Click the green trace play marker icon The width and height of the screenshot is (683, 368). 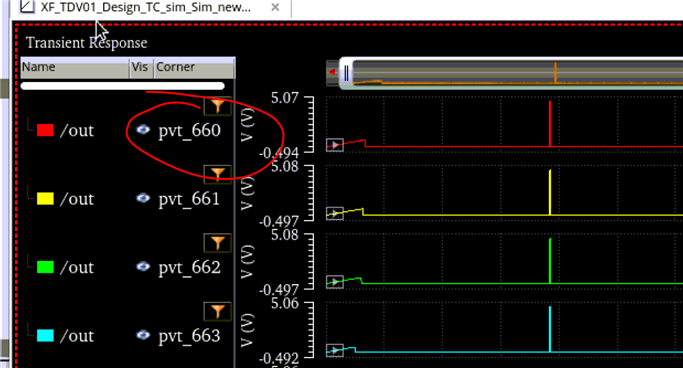click(x=335, y=282)
